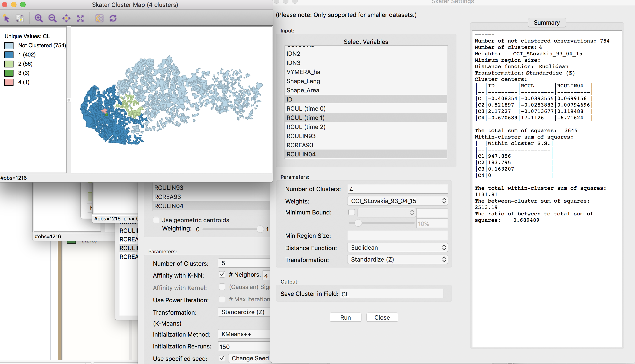Bring the Skater Cluster Map window forward
Screen dimensions: 635x364
(135, 5)
